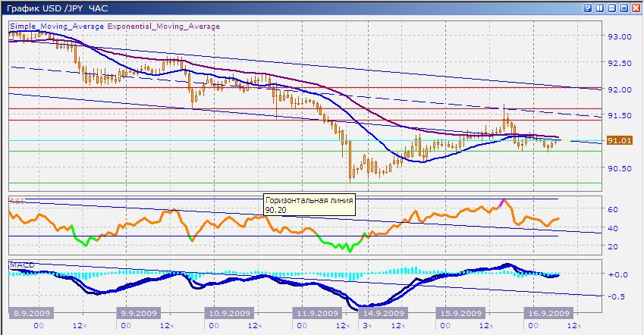Select the 10.9.2009 date marker
Viewport: 644px width, 335px height.
click(230, 313)
